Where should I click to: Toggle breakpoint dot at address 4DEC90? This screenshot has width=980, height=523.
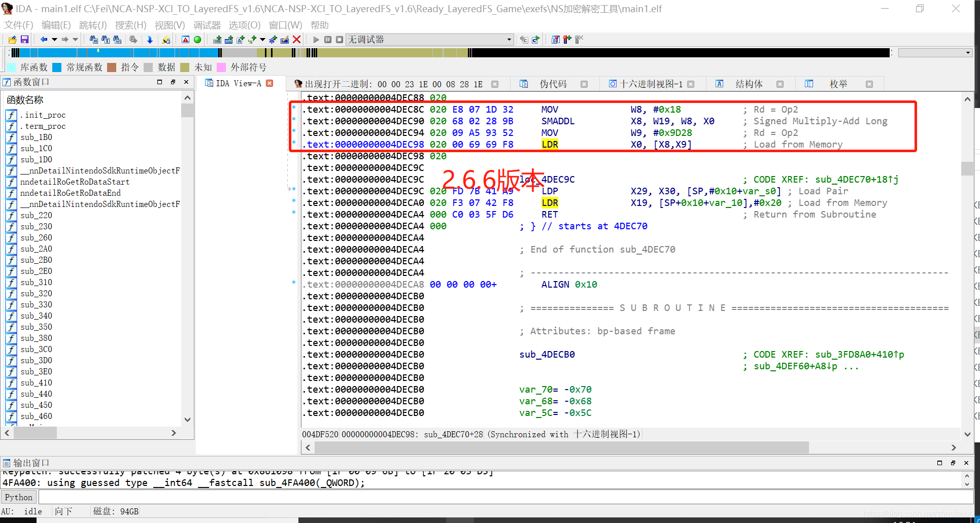(x=294, y=119)
